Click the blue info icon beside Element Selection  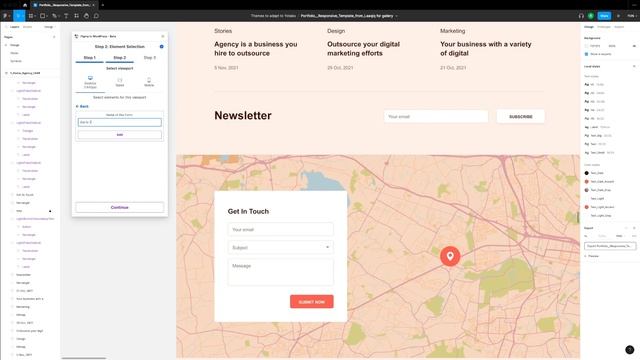pyautogui.click(x=162, y=47)
